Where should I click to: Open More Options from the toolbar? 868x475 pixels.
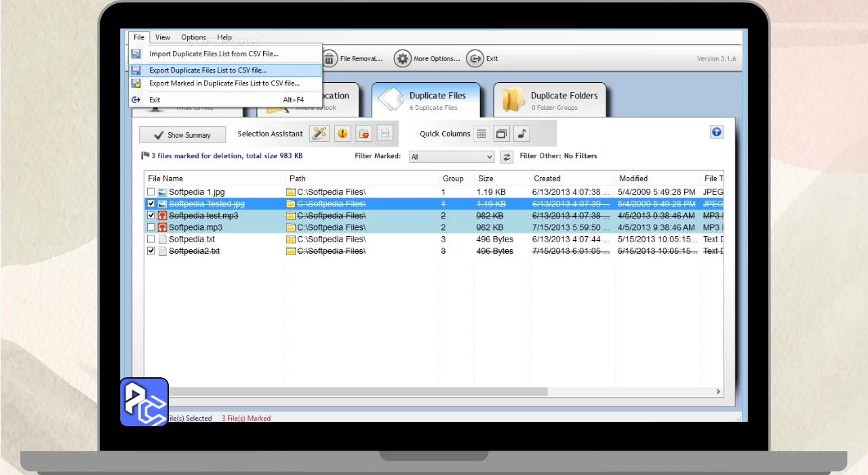[x=427, y=58]
